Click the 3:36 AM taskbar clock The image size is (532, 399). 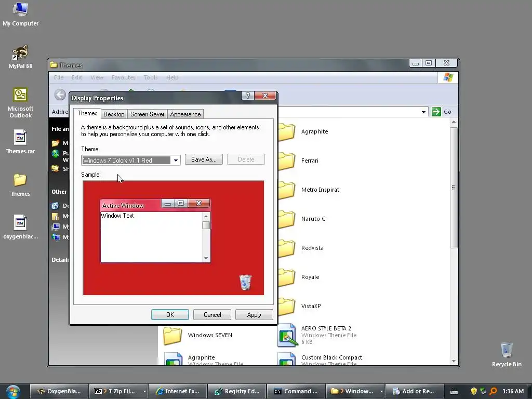coord(513,391)
